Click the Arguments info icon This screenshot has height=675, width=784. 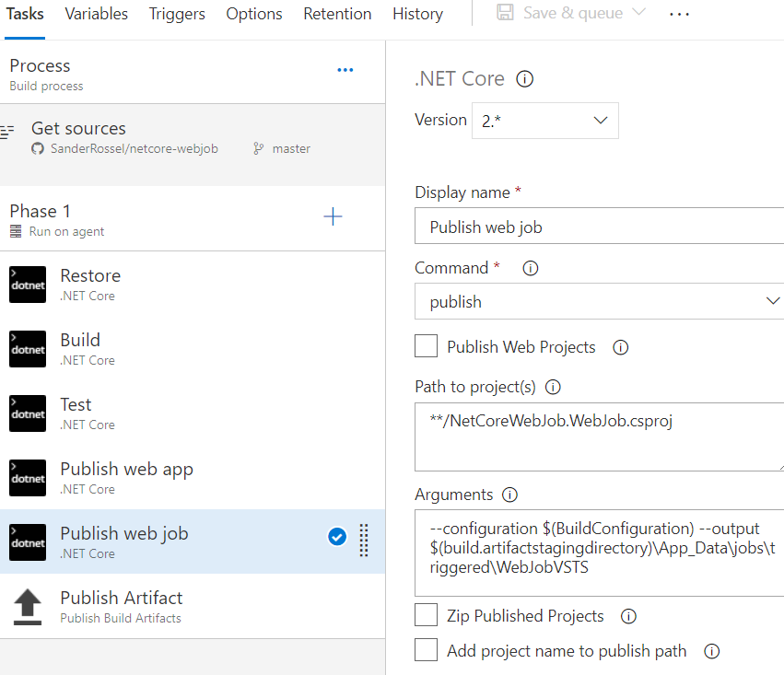pos(509,495)
